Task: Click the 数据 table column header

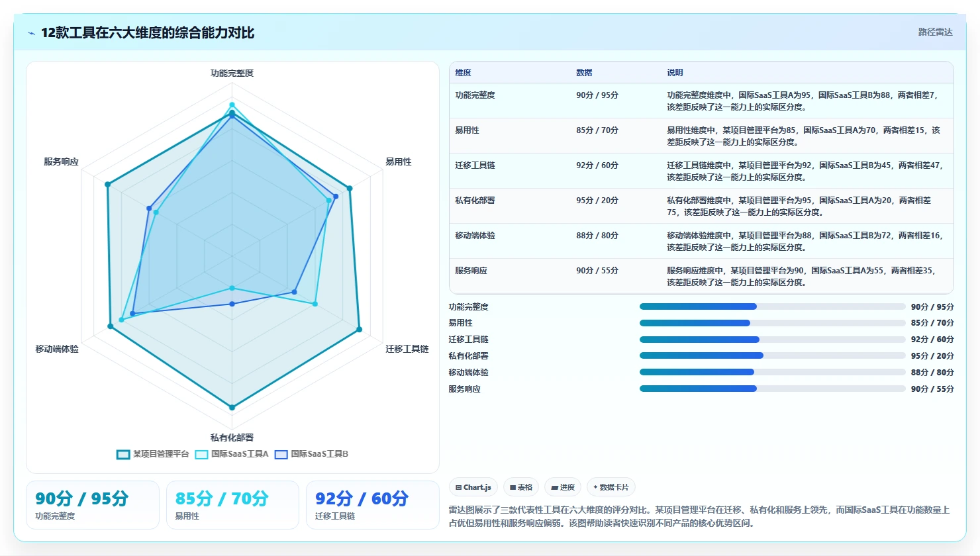Action: coord(584,73)
